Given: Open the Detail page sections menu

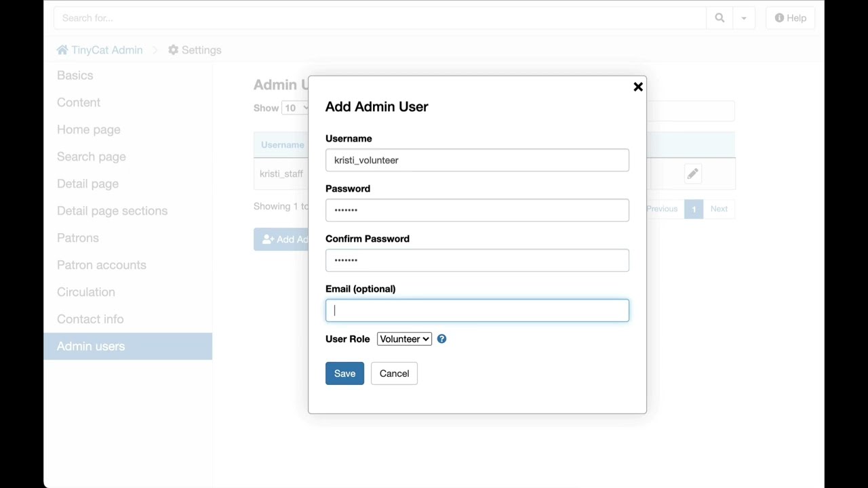Looking at the screenshot, I should 112,211.
